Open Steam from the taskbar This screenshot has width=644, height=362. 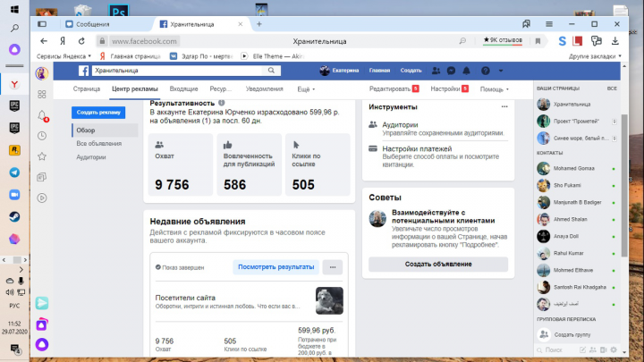point(14,216)
